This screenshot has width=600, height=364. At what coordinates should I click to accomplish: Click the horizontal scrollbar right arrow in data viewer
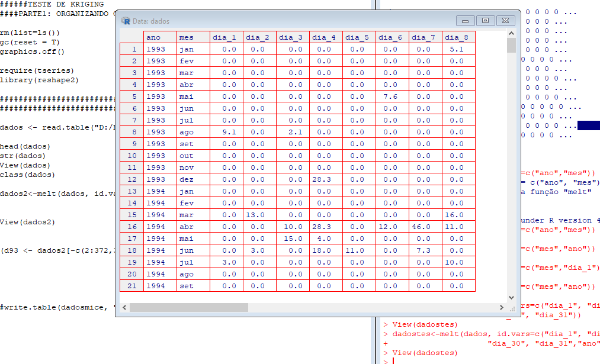[x=502, y=307]
